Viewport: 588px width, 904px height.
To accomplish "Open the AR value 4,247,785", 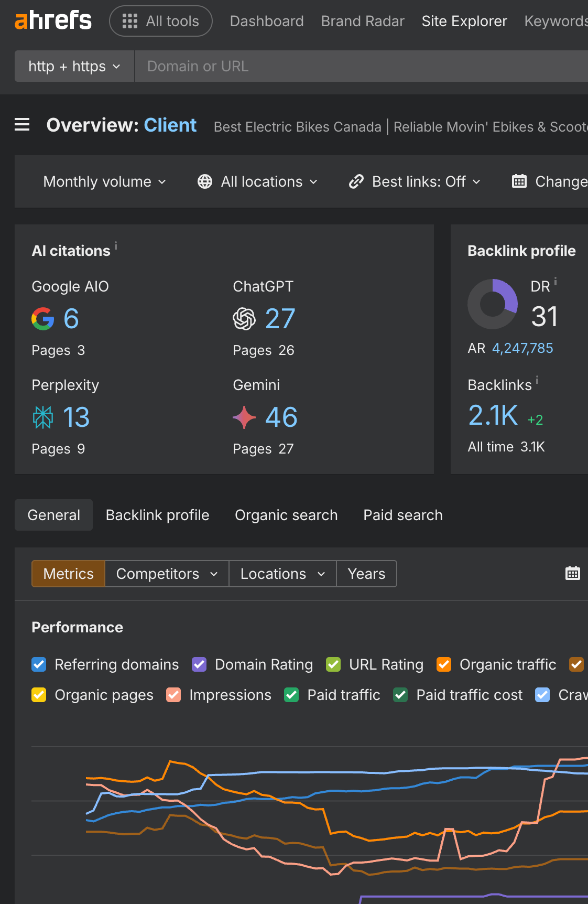I will [522, 348].
